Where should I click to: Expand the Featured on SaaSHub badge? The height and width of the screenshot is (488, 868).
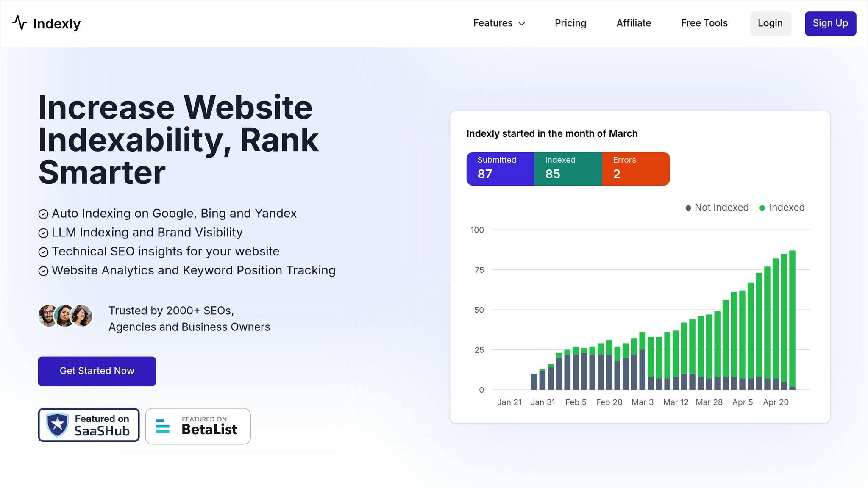[89, 425]
